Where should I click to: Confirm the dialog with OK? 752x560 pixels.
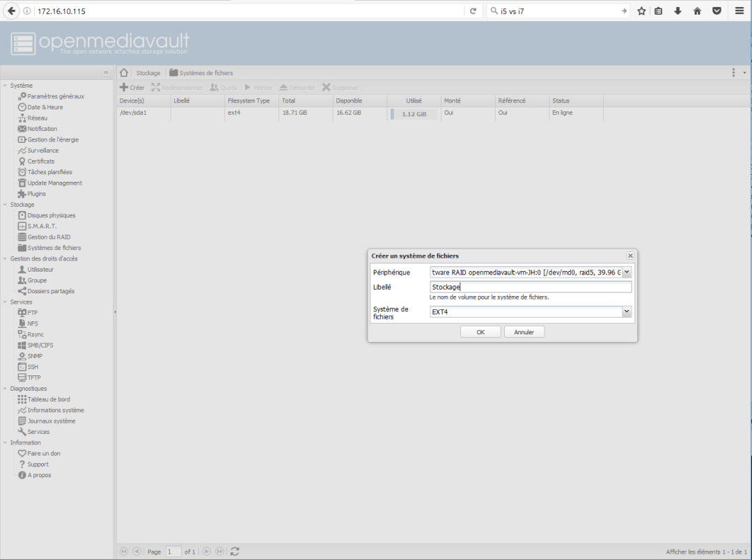point(480,332)
